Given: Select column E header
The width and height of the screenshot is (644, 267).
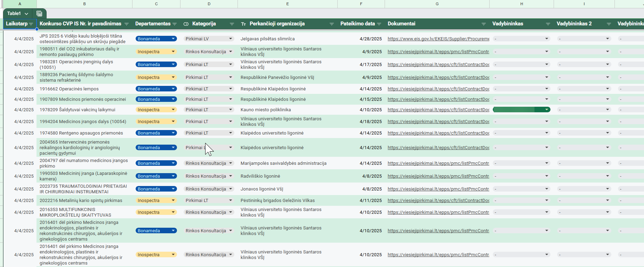Looking at the screenshot, I should (x=288, y=4).
